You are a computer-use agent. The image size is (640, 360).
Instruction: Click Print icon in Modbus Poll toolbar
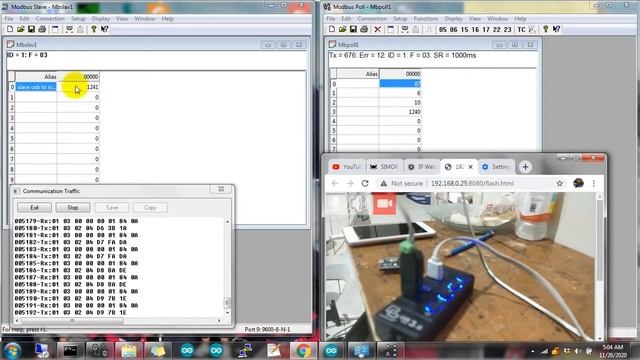coord(364,29)
